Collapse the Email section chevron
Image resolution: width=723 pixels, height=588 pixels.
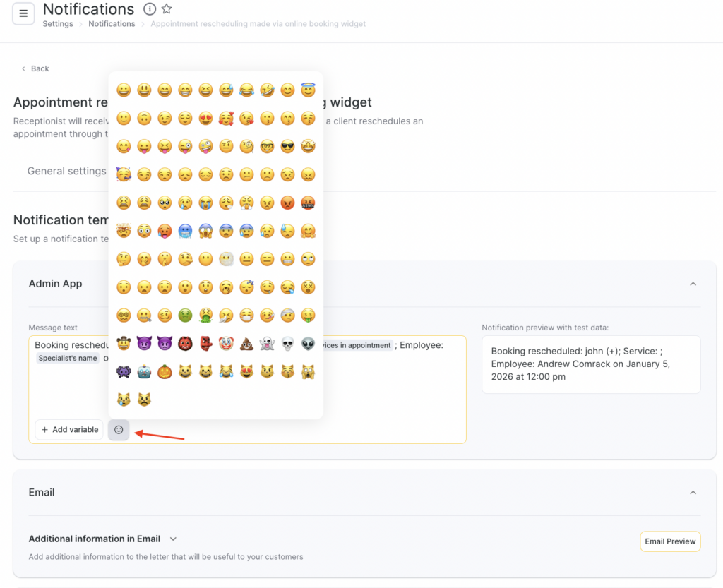click(x=693, y=493)
